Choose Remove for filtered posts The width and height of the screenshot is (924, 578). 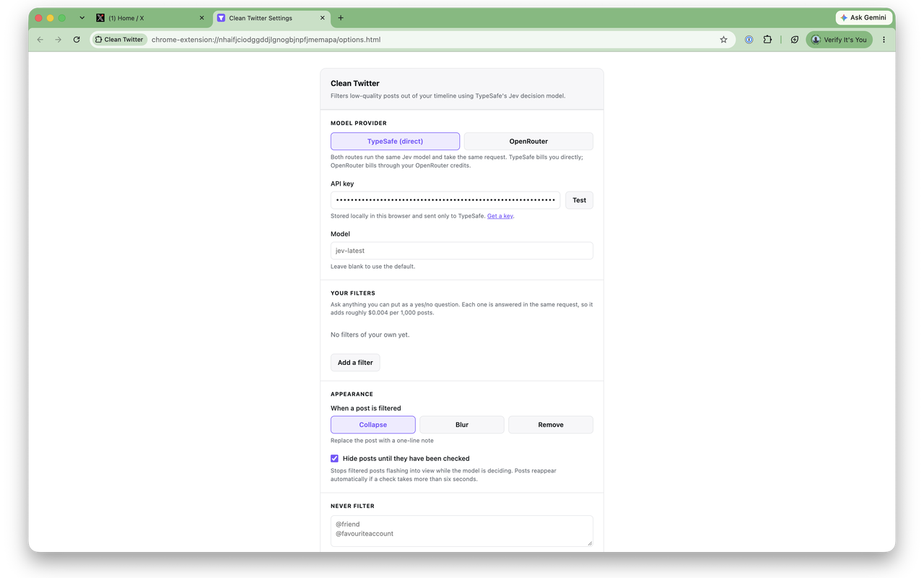click(x=551, y=425)
